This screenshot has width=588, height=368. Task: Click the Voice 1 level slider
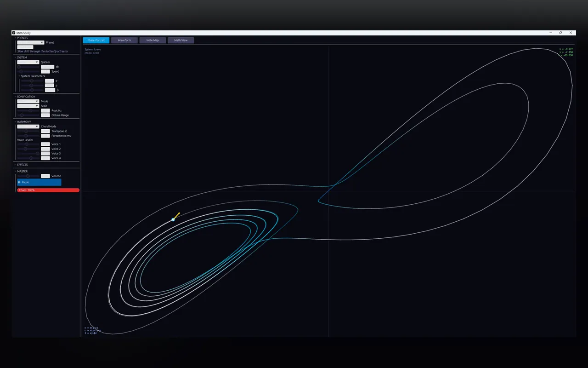pyautogui.click(x=28, y=144)
